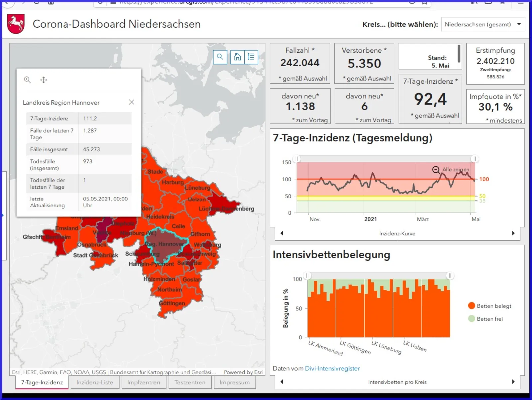Reset map to home extent

pyautogui.click(x=237, y=57)
